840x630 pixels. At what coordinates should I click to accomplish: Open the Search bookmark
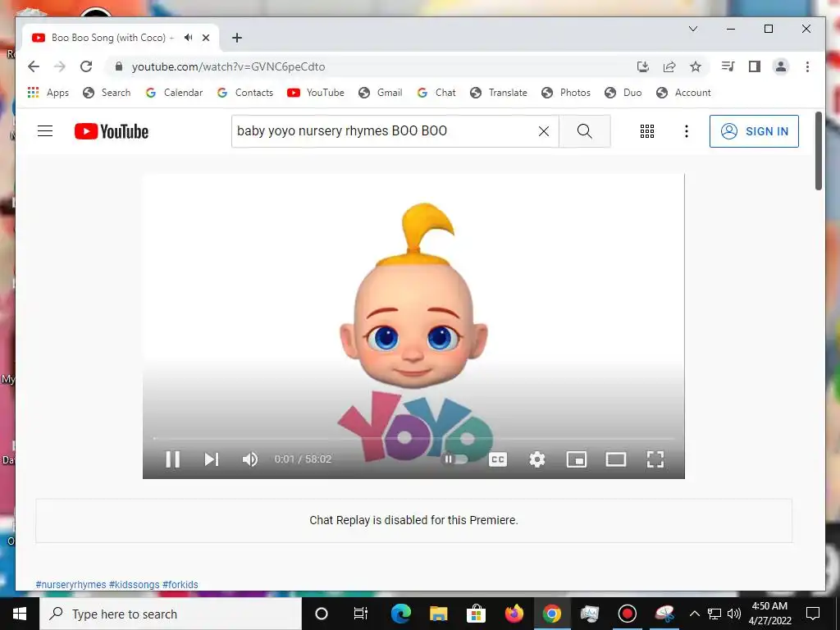(x=107, y=92)
